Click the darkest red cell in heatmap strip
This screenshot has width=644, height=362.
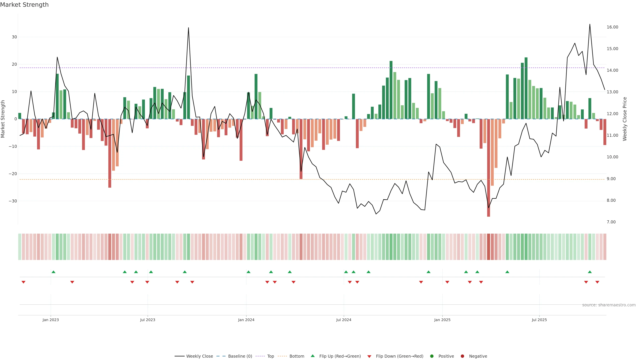489,247
